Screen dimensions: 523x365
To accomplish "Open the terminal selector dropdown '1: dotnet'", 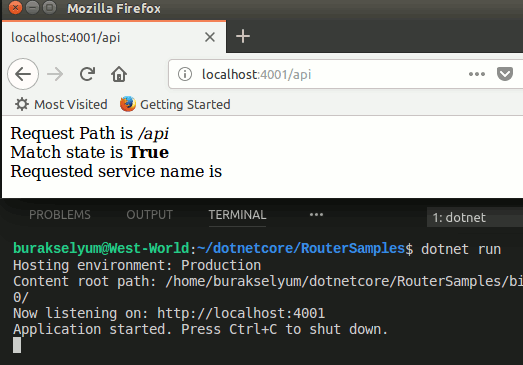I will point(475,218).
